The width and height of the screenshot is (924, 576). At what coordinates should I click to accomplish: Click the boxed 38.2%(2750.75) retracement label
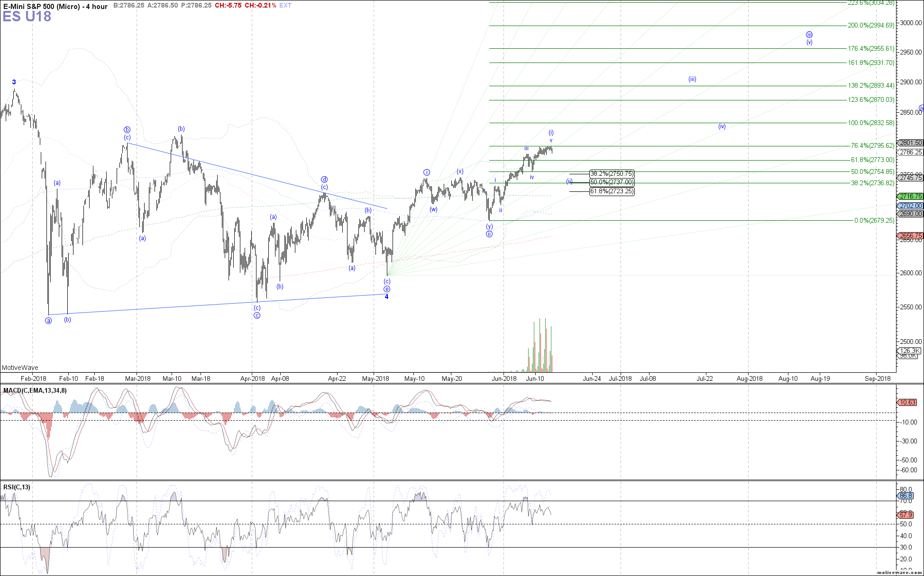pyautogui.click(x=612, y=174)
